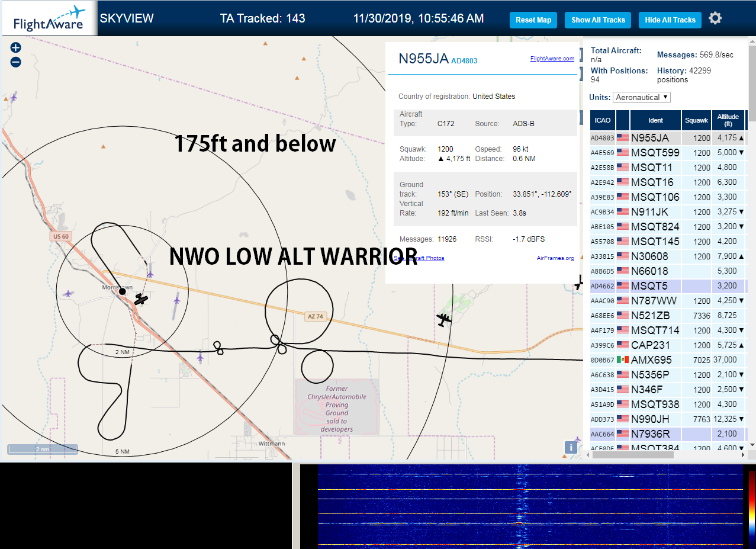The image size is (756, 549).
Task: Select the black aircraft icon near Morristown
Action: [140, 300]
